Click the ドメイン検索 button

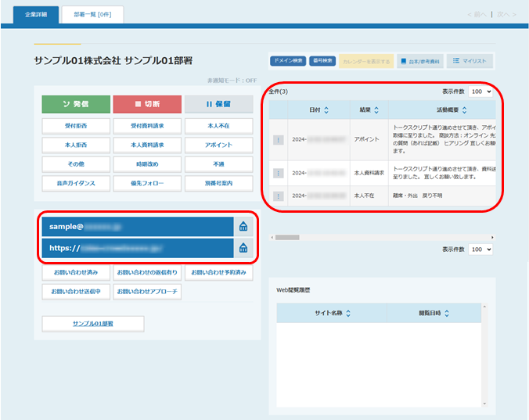click(x=287, y=60)
